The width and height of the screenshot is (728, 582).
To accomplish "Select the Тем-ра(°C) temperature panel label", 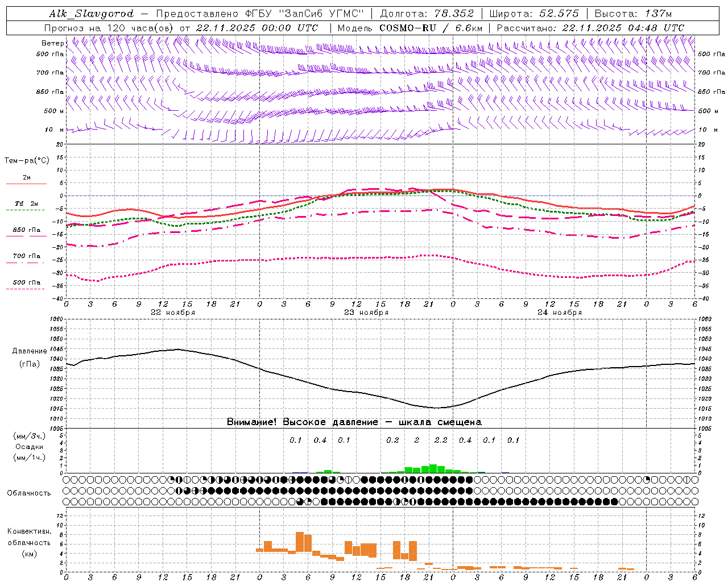I will [x=27, y=161].
